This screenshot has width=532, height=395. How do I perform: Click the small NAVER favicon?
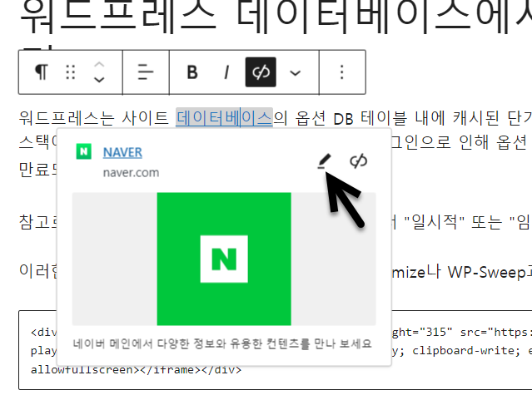84,151
